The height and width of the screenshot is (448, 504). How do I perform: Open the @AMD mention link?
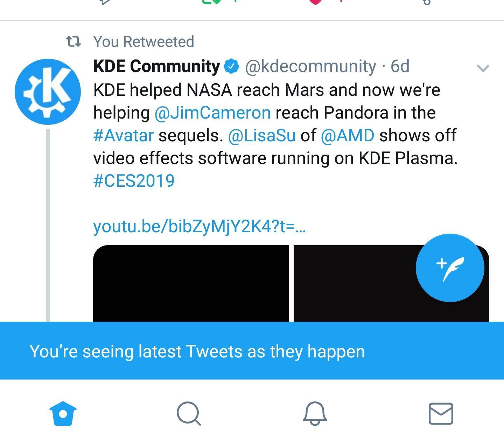[x=348, y=135]
